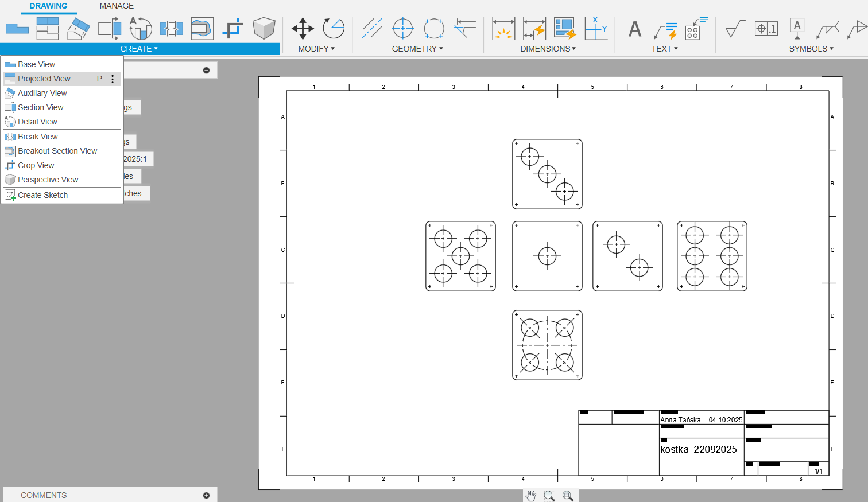Click the kostka_22092025 title block text
Image resolution: width=868 pixels, height=502 pixels.
pos(699,449)
